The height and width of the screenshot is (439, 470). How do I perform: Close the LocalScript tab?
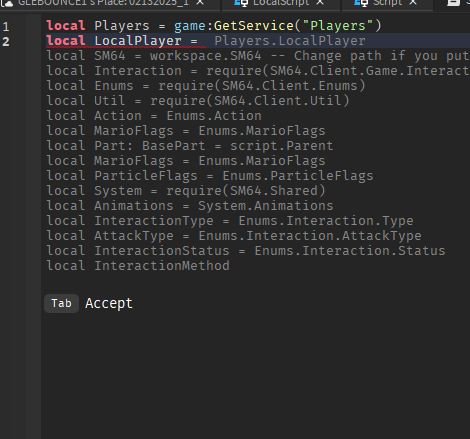click(x=320, y=2)
